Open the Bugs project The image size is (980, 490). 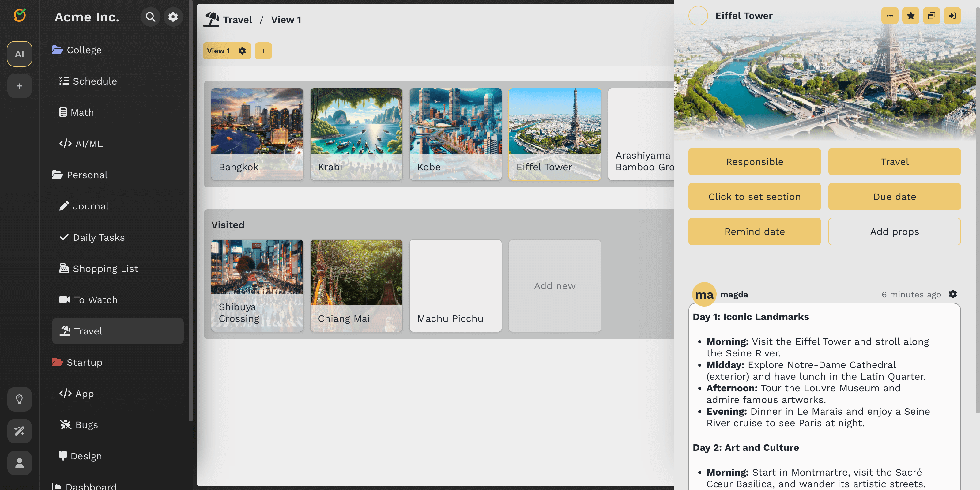(x=118, y=424)
